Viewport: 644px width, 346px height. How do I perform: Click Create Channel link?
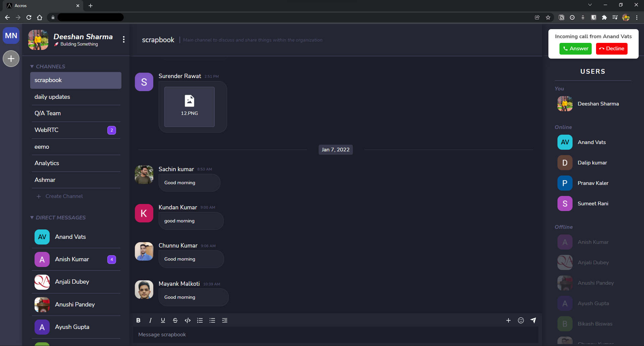(x=64, y=196)
